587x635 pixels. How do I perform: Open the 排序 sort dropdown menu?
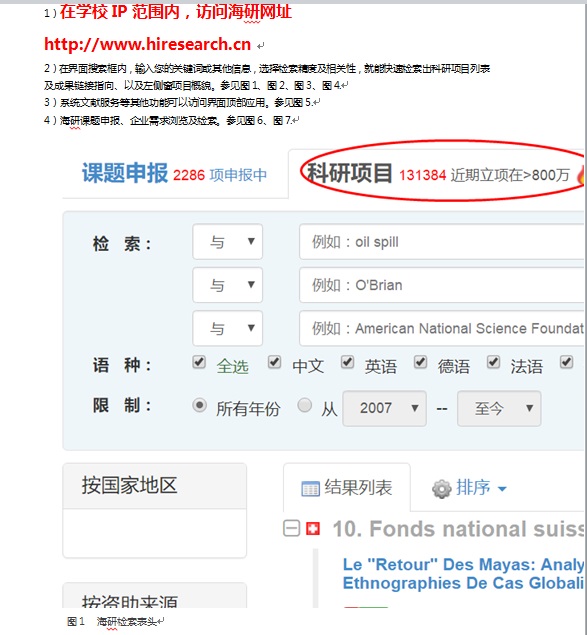481,488
